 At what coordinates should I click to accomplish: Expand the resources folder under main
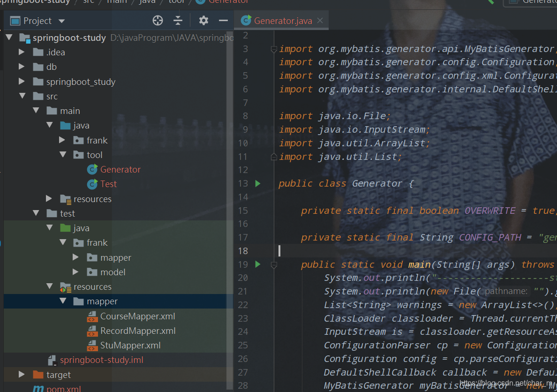(49, 198)
